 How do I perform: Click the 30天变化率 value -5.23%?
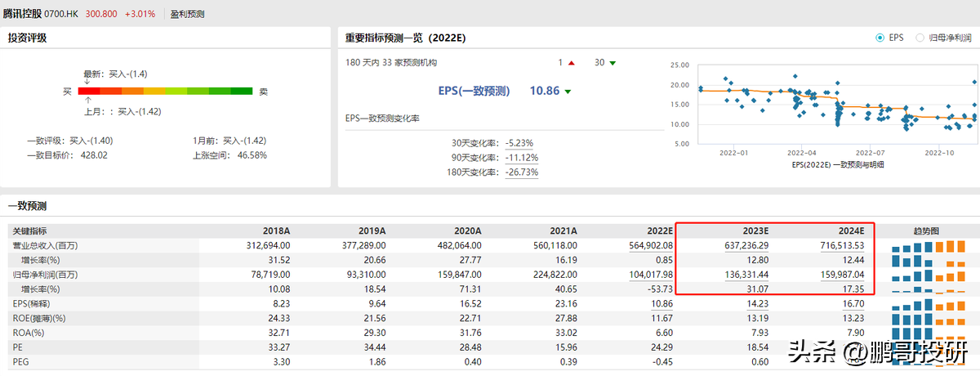519,142
